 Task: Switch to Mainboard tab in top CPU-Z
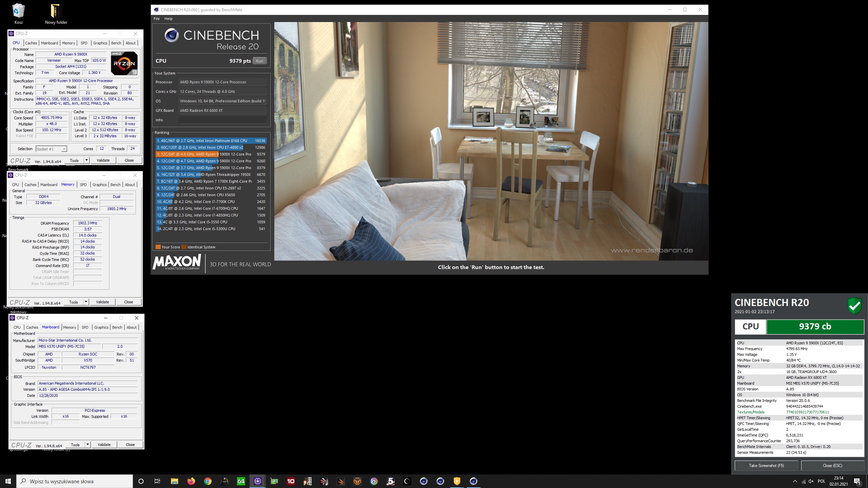click(50, 43)
